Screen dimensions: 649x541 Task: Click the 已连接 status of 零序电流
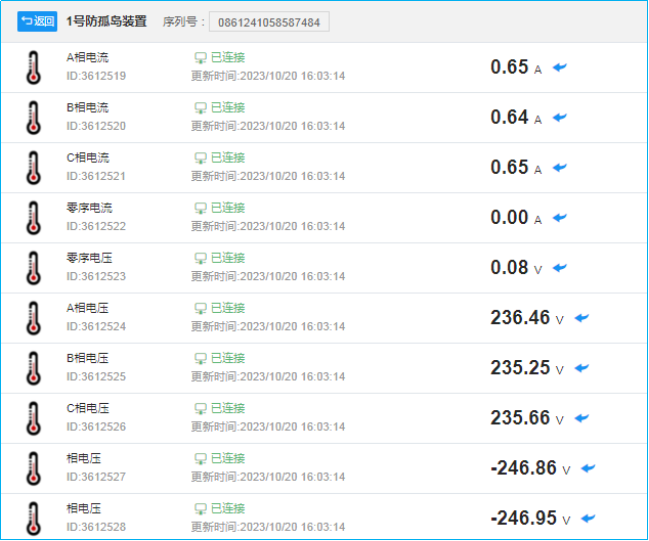pos(220,208)
